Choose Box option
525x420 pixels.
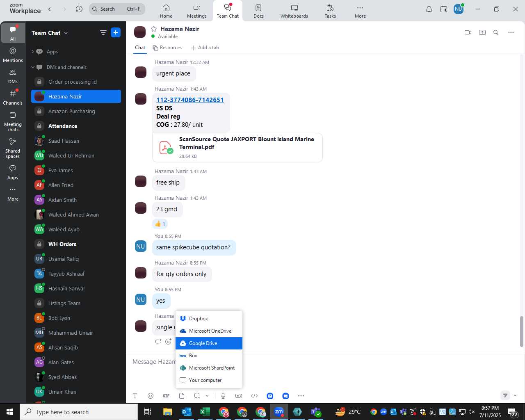[x=209, y=356]
